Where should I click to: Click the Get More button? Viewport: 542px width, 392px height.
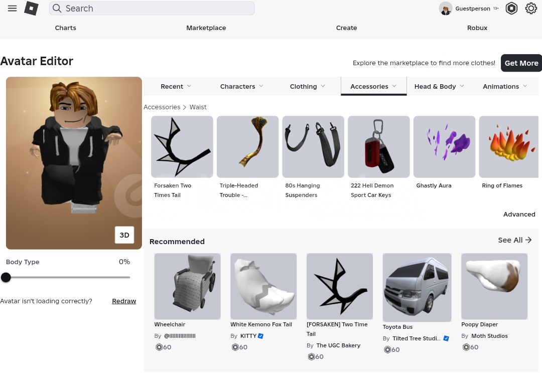click(521, 63)
